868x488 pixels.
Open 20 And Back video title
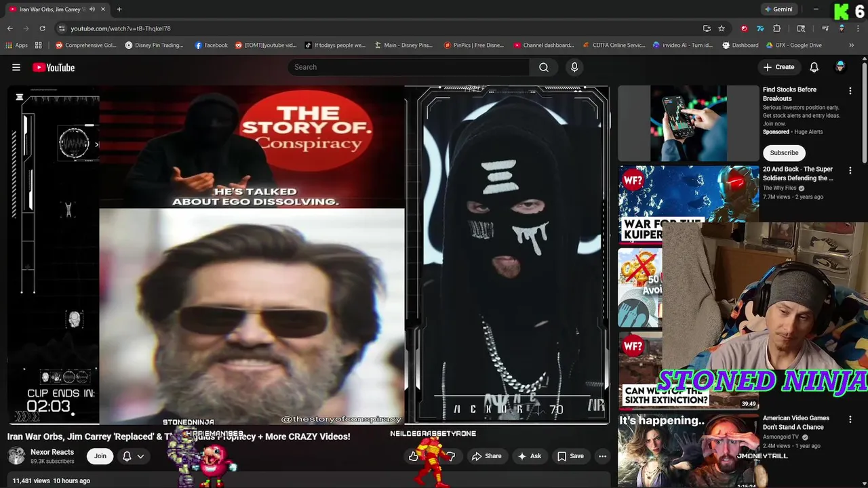pyautogui.click(x=798, y=174)
